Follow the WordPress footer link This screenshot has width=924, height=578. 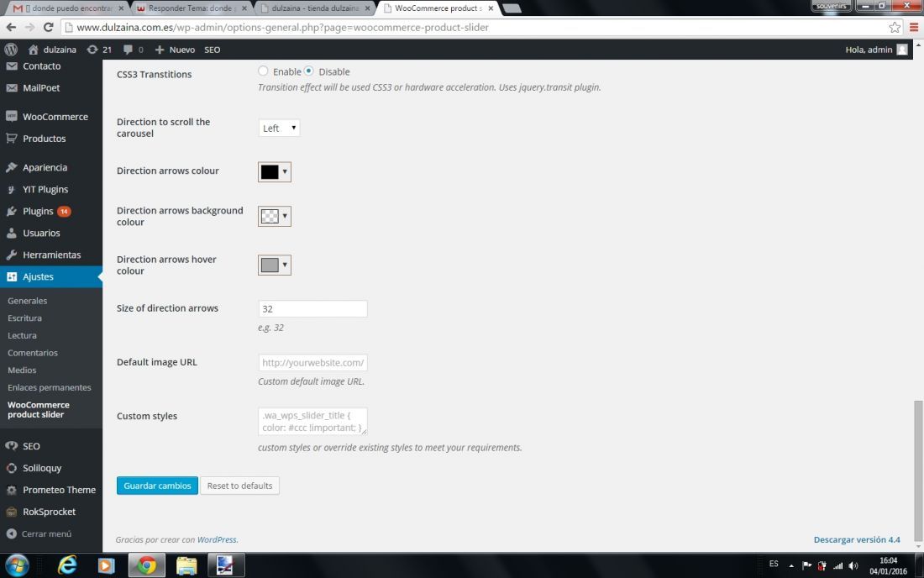click(x=217, y=539)
